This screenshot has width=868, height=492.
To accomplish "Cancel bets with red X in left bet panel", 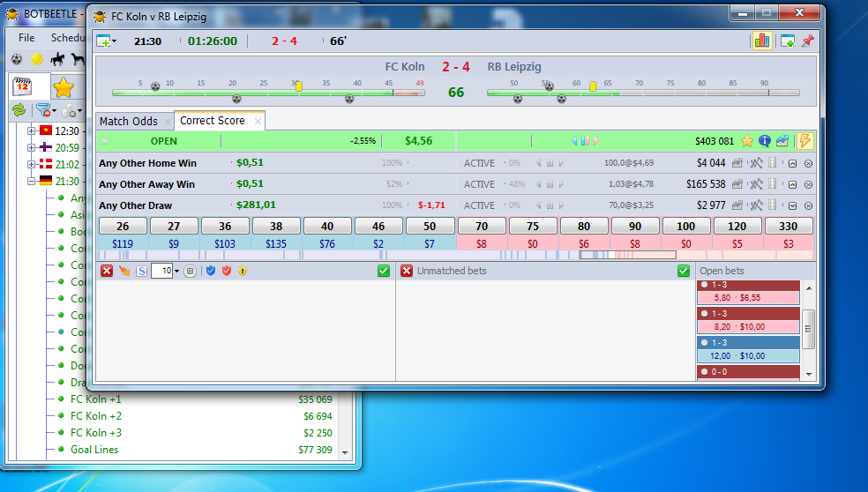I will [107, 271].
